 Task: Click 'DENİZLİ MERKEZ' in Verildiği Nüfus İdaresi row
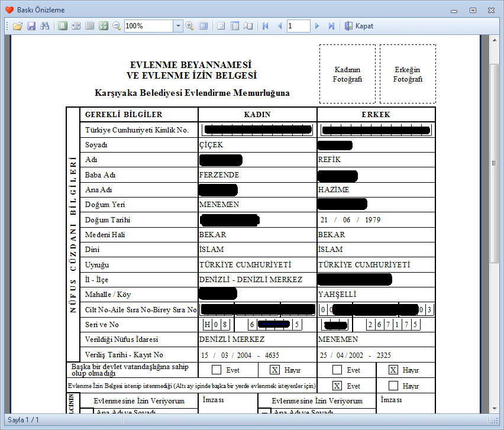tap(232, 340)
